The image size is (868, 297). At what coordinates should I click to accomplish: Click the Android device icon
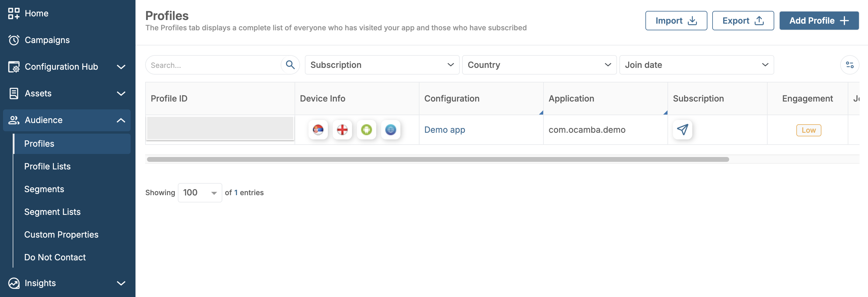coord(366,130)
